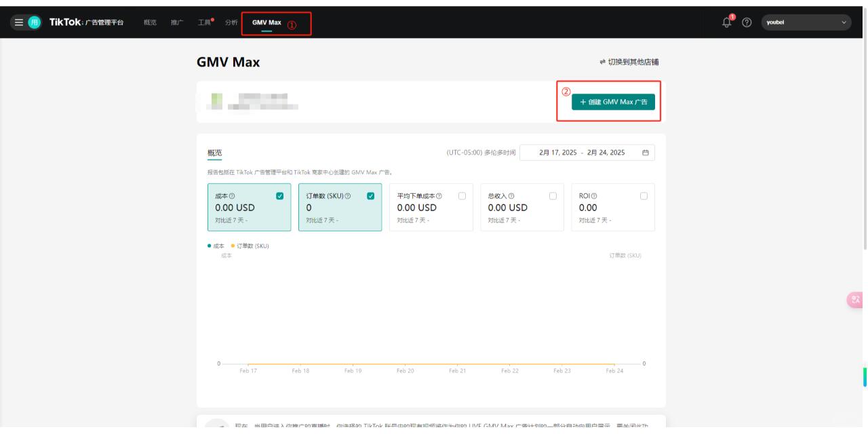Screen dimensions: 868x434
Task: Show the info icon beside 订单数 (SKU)
Action: coord(348,196)
